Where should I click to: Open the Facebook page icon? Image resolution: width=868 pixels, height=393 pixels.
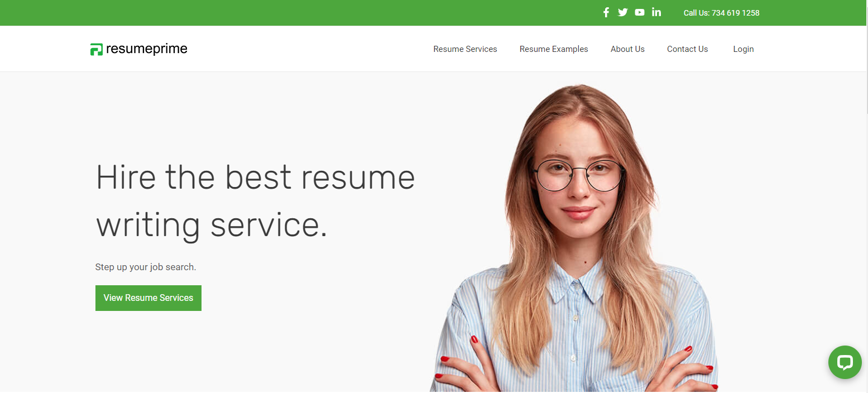click(x=606, y=12)
